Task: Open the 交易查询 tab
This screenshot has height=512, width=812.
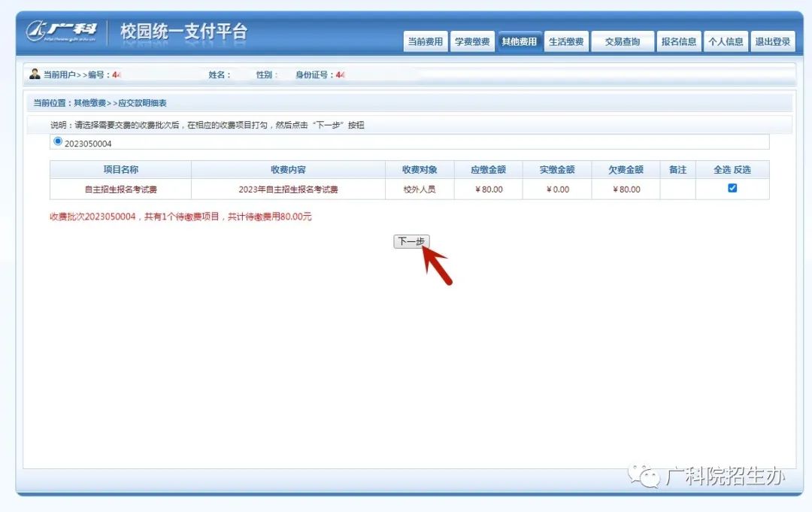Action: coord(622,42)
